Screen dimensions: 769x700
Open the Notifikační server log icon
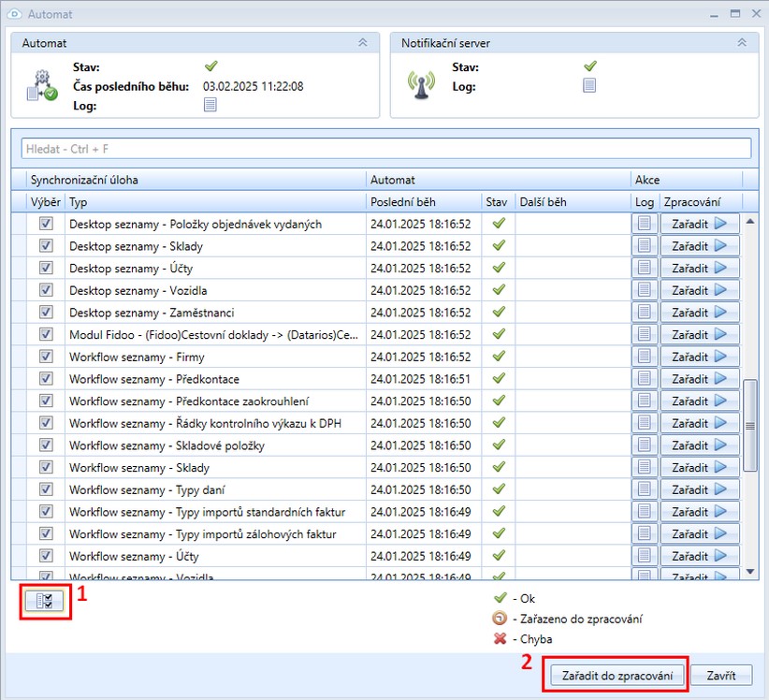(589, 86)
